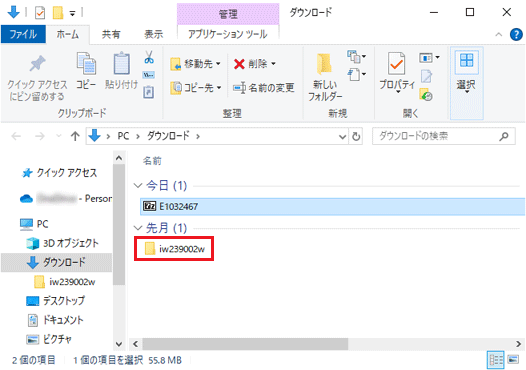Image resolution: width=526 pixels, height=370 pixels.
Task: Collapse the ribbon with chevron
Action: (x=498, y=34)
